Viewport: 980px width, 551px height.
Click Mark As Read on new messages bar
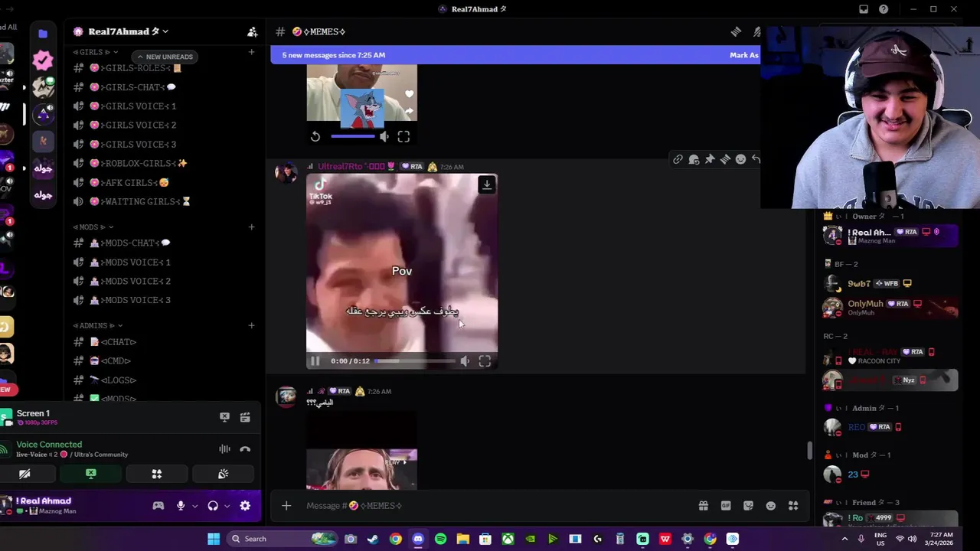[743, 55]
